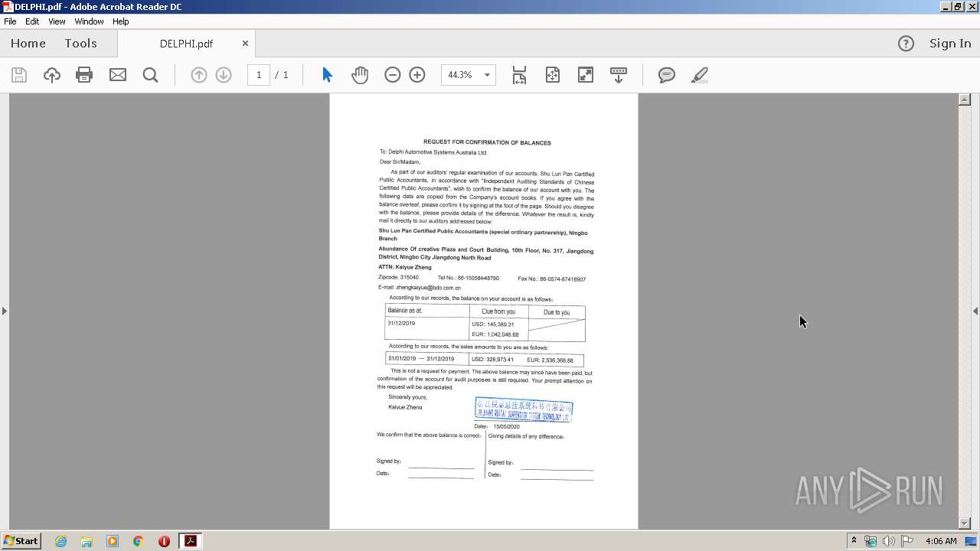Expand the left navigation pane

[x=5, y=311]
